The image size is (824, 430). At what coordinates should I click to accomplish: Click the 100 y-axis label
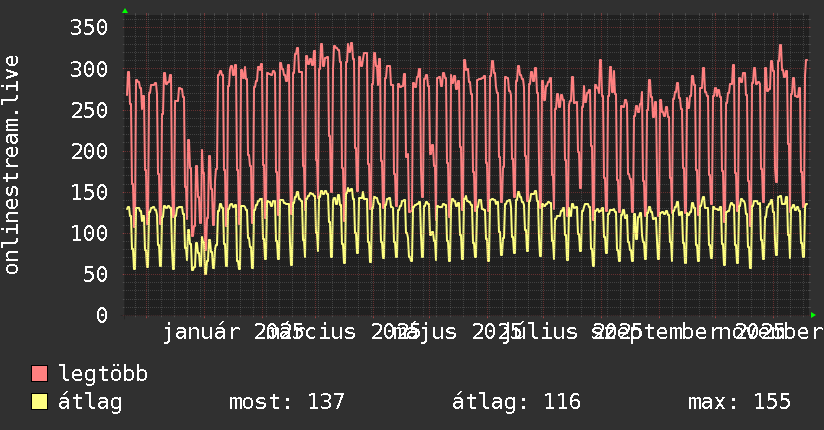[x=89, y=233]
